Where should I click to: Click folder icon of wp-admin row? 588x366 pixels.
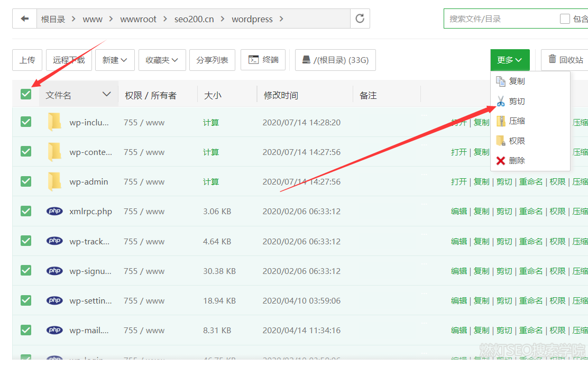(x=54, y=181)
